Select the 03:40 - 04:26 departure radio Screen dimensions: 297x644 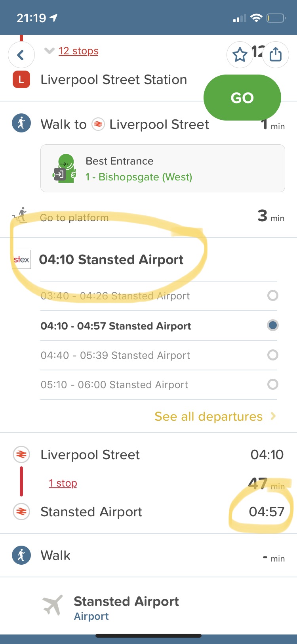click(x=273, y=295)
